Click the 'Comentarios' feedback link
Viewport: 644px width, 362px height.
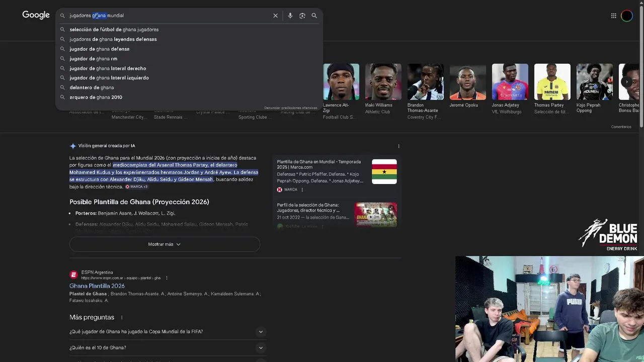click(x=621, y=127)
